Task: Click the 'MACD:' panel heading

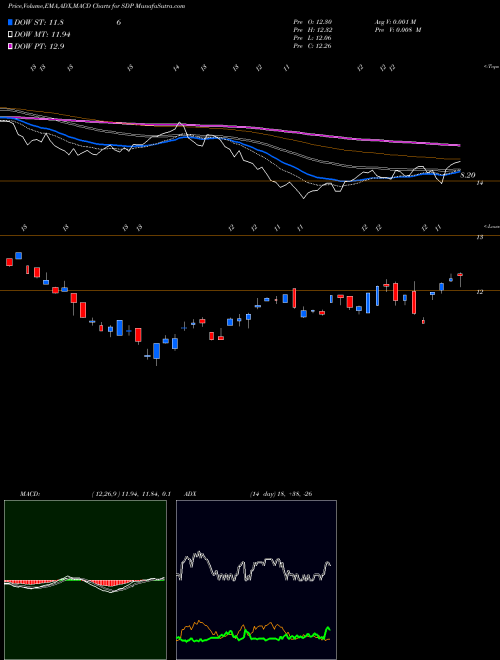Action: (30, 494)
